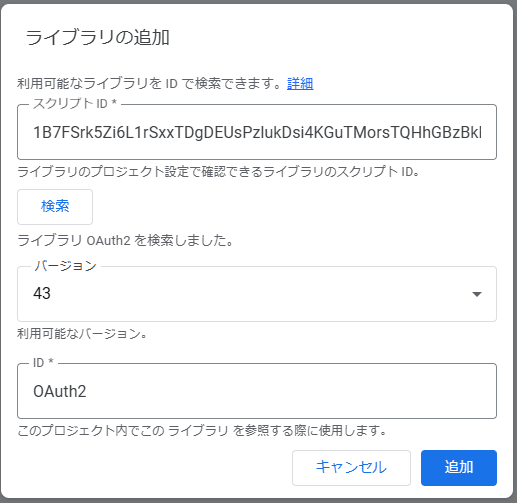517x503 pixels.
Task: Click the 利用可能なライブラリを ID で検索 description
Action: click(x=150, y=83)
